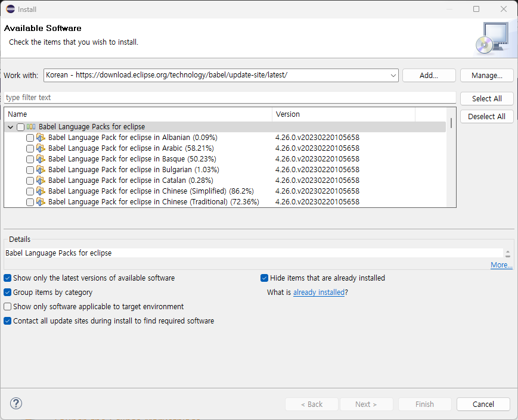Image resolution: width=518 pixels, height=420 pixels.
Task: Click the Select All button
Action: 486,98
